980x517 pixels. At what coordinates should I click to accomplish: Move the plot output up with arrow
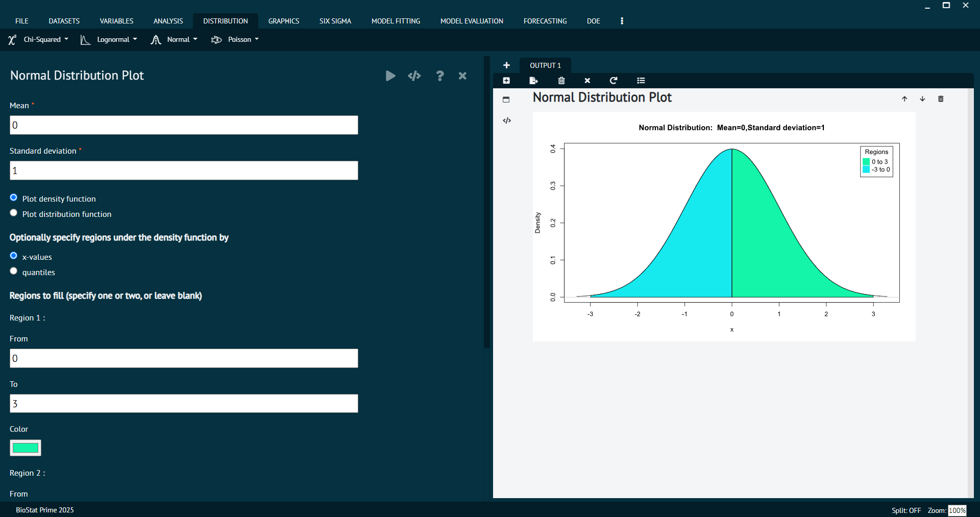tap(904, 99)
